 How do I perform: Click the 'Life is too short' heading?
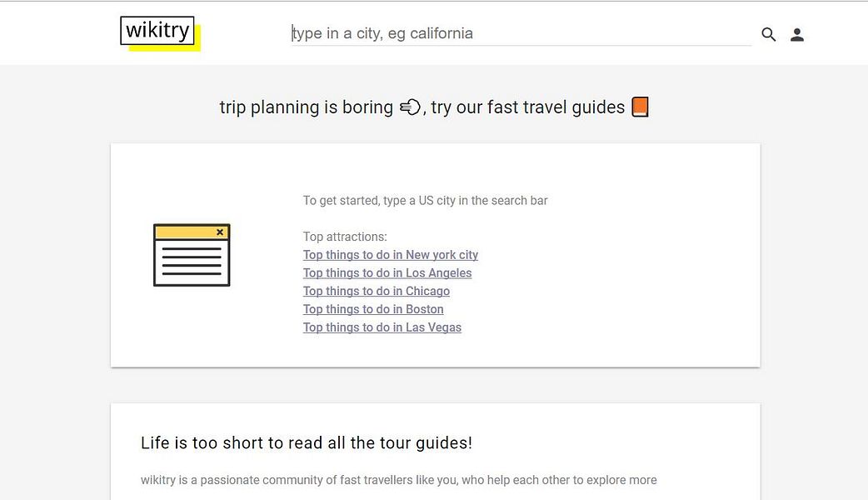(x=307, y=443)
